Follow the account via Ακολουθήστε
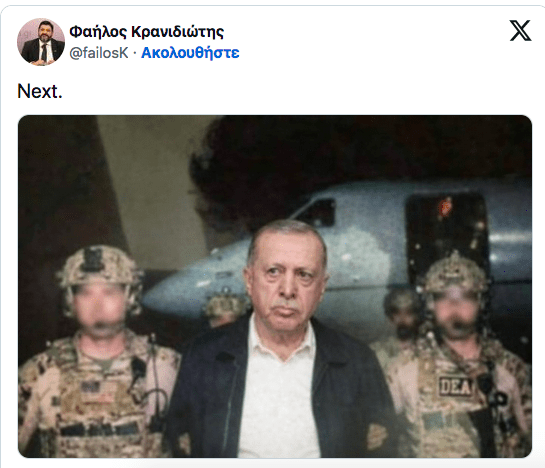The image size is (545, 468). 190,53
